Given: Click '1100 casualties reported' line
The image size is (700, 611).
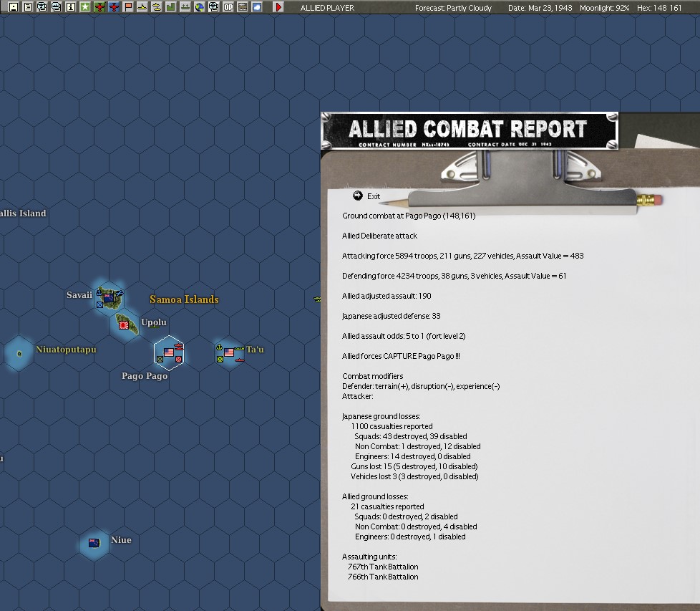Looking at the screenshot, I should pos(392,426).
